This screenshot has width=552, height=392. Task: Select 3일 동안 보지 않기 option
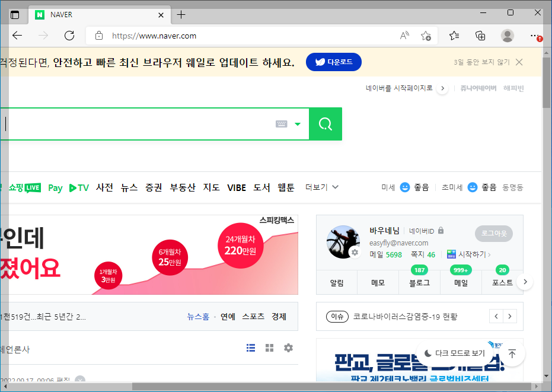tap(481, 62)
